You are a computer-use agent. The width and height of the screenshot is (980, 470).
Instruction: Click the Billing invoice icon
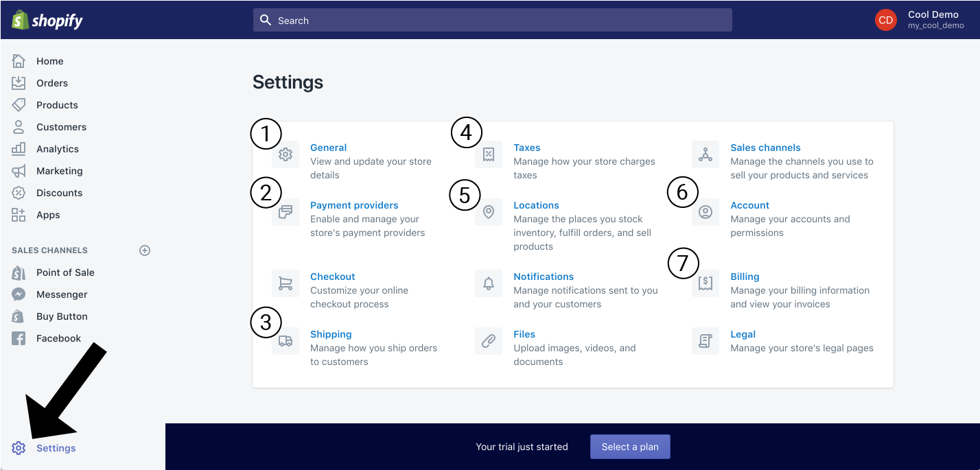point(705,283)
